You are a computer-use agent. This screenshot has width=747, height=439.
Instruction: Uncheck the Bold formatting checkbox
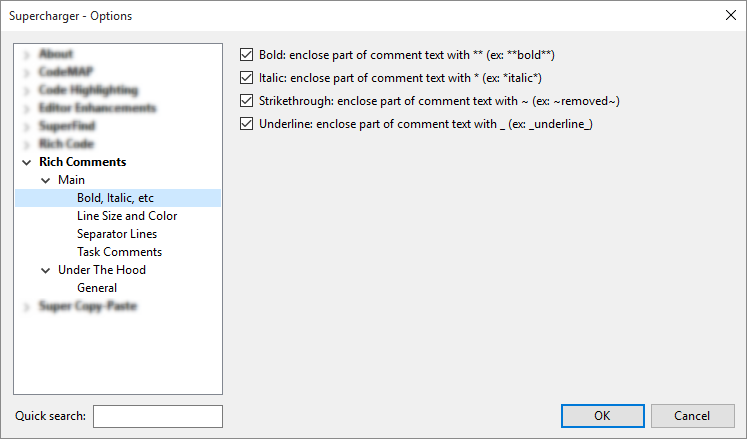coord(246,55)
